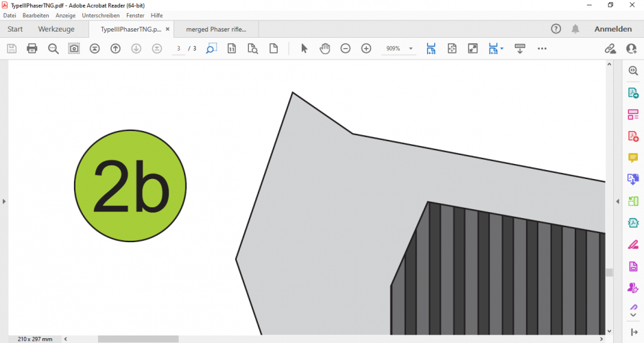Open the Anzeige menu

point(66,15)
